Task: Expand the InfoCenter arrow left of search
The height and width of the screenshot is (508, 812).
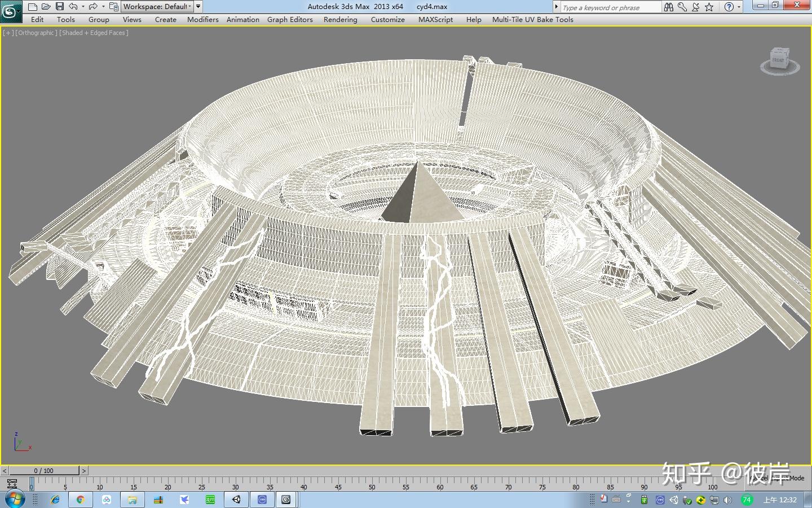Action: click(x=556, y=7)
